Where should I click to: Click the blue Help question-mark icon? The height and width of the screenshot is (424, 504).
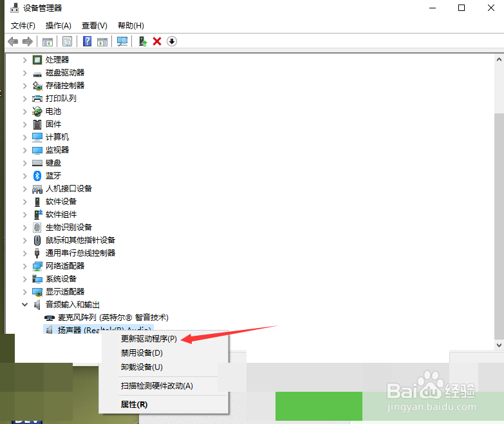click(x=87, y=41)
